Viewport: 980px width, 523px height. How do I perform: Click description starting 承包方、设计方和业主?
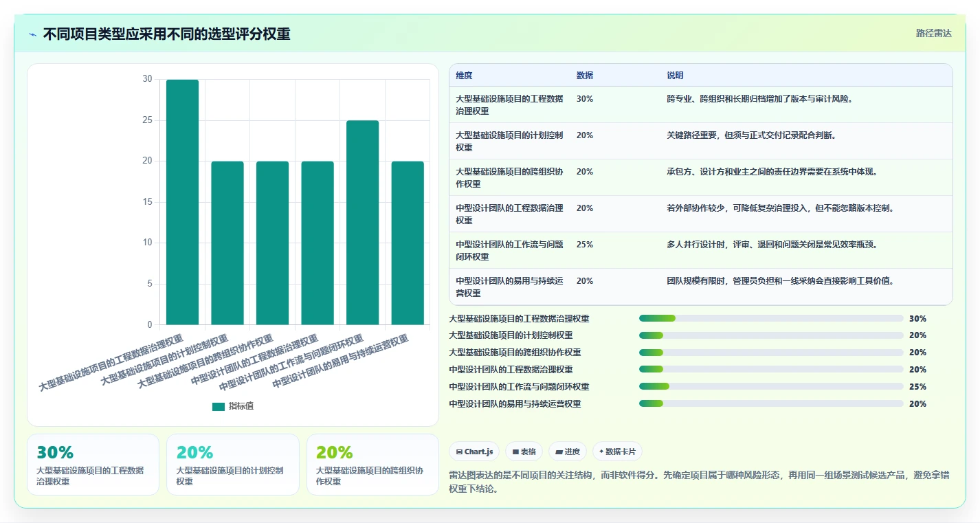coord(772,172)
